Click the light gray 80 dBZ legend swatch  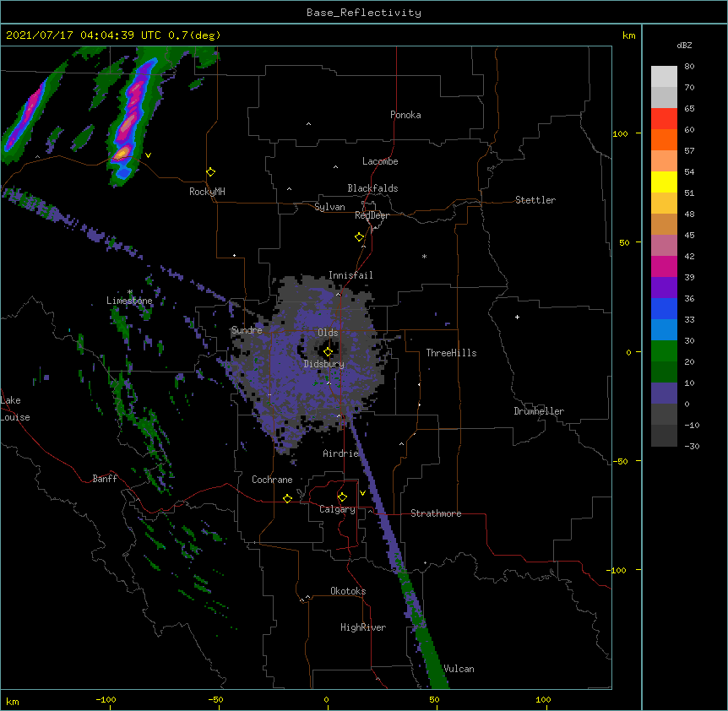pyautogui.click(x=664, y=76)
